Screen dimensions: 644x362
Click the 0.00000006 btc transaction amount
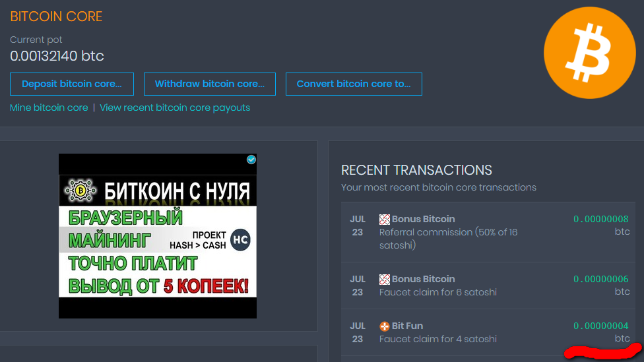(x=600, y=279)
